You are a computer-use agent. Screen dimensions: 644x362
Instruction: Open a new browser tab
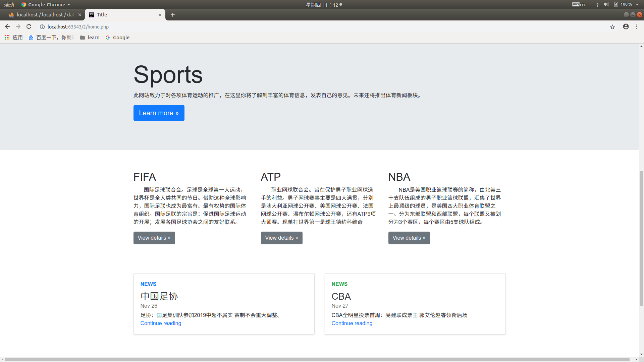click(173, 15)
